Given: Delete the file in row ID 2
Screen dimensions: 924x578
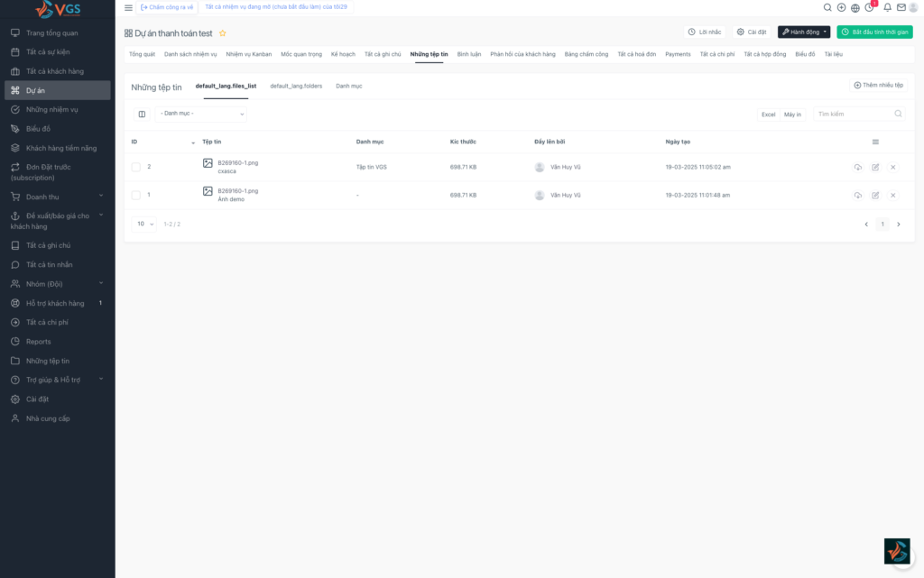Looking at the screenshot, I should pyautogui.click(x=893, y=167).
